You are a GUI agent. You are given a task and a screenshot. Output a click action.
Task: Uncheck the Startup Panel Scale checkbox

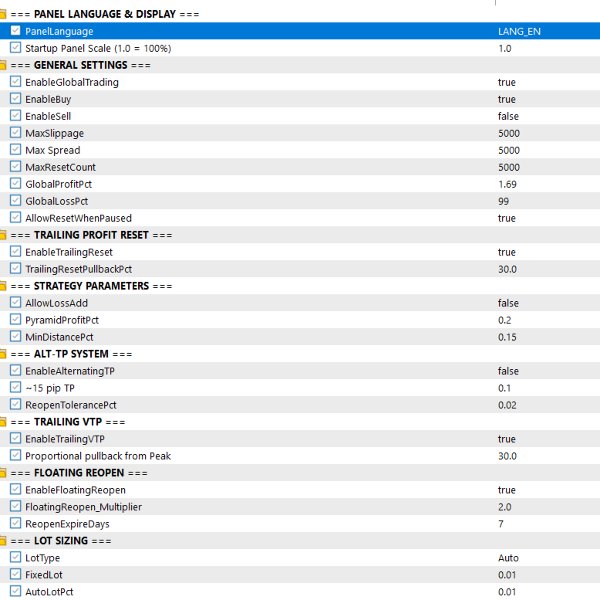tap(15, 48)
